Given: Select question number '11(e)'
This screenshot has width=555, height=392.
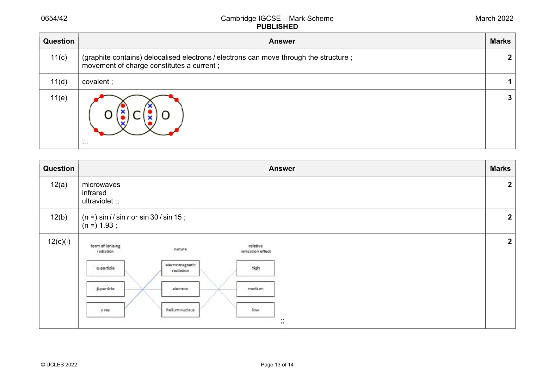Looking at the screenshot, I should [x=59, y=98].
